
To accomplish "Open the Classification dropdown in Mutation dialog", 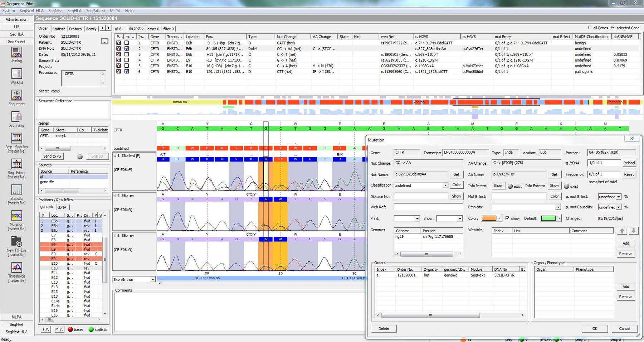I will pyautogui.click(x=445, y=185).
